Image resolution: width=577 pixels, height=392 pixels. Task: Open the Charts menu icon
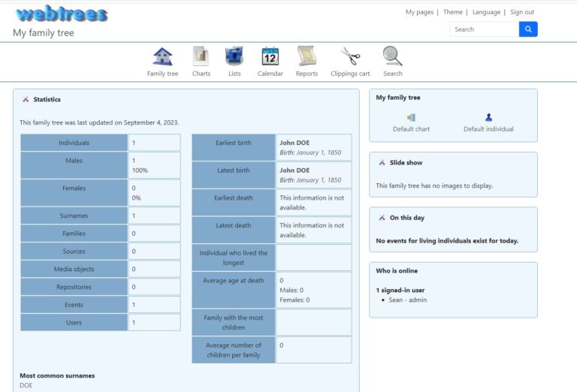coord(201,56)
